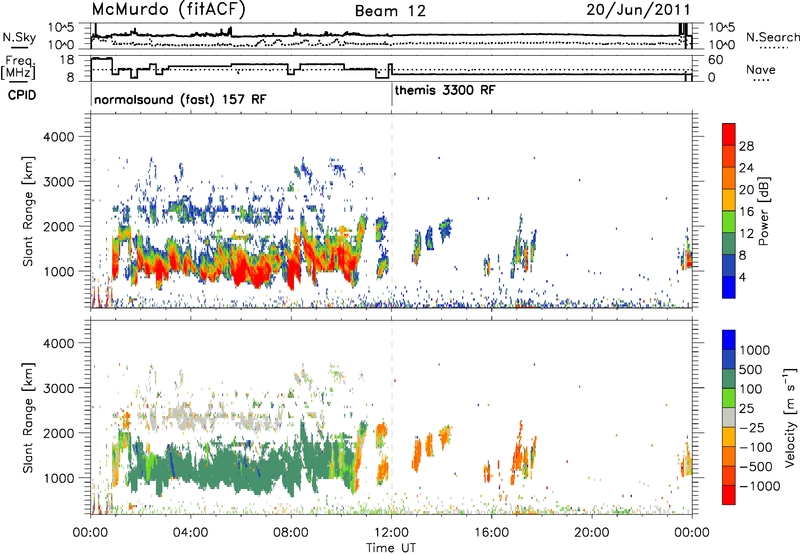800x554 pixels.
Task: Click the '-25' Velocity colorbar label
Action: coord(752,427)
